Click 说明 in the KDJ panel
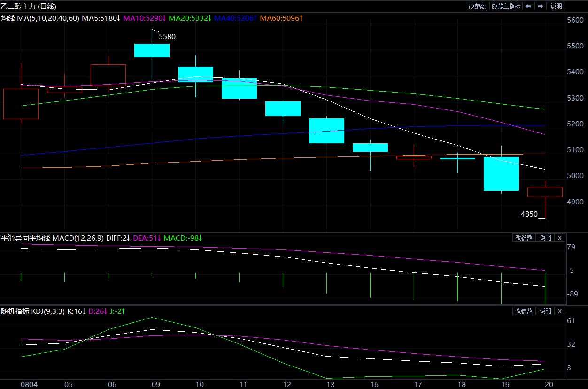Viewport: 588px width, 389px height. click(x=545, y=311)
